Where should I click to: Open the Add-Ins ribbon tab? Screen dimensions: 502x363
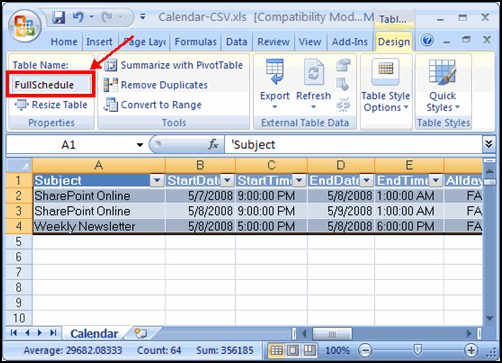point(350,42)
